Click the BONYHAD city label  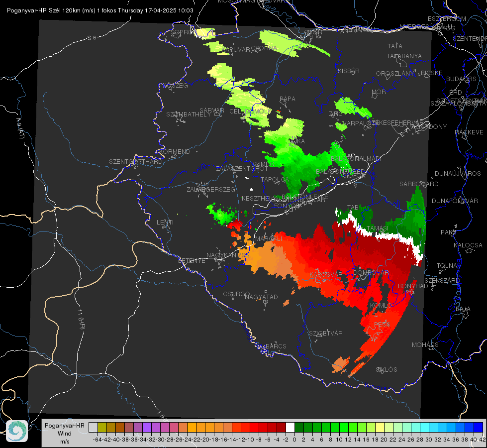413,286
